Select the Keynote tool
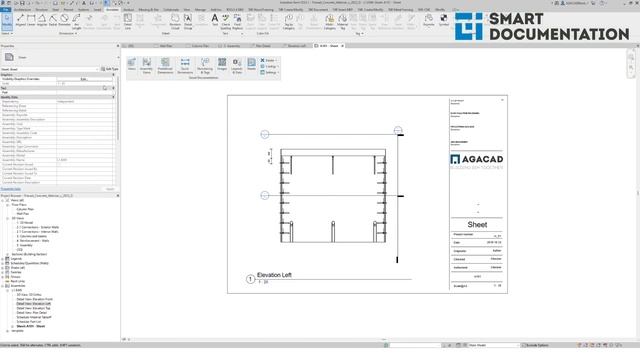 point(429,20)
